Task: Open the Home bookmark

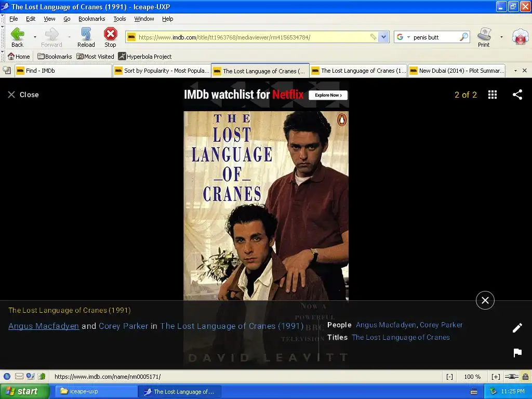Action: (x=19, y=56)
